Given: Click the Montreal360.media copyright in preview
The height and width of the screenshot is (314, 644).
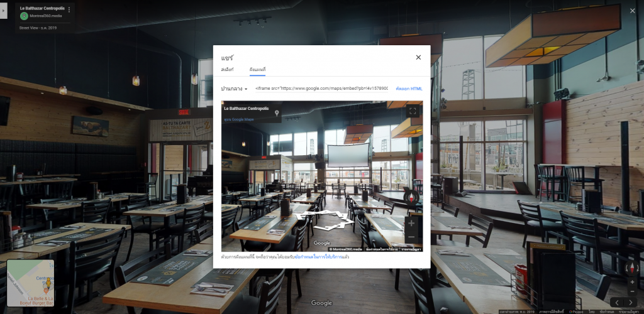Looking at the screenshot, I should click(345, 249).
